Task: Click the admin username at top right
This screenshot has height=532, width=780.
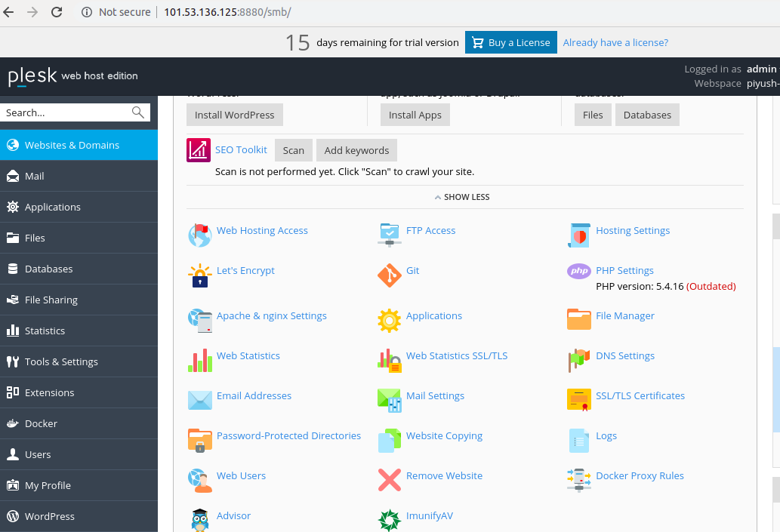Action: pyautogui.click(x=762, y=69)
